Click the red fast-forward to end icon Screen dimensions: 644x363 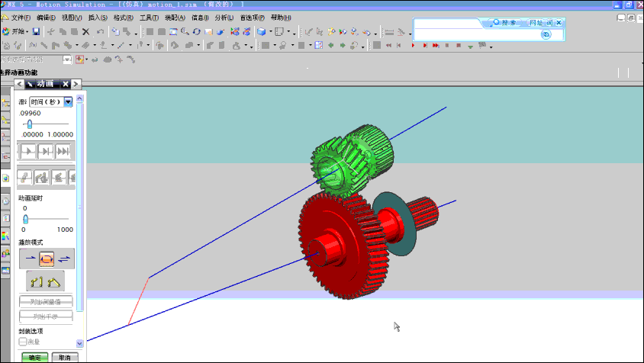(x=436, y=46)
